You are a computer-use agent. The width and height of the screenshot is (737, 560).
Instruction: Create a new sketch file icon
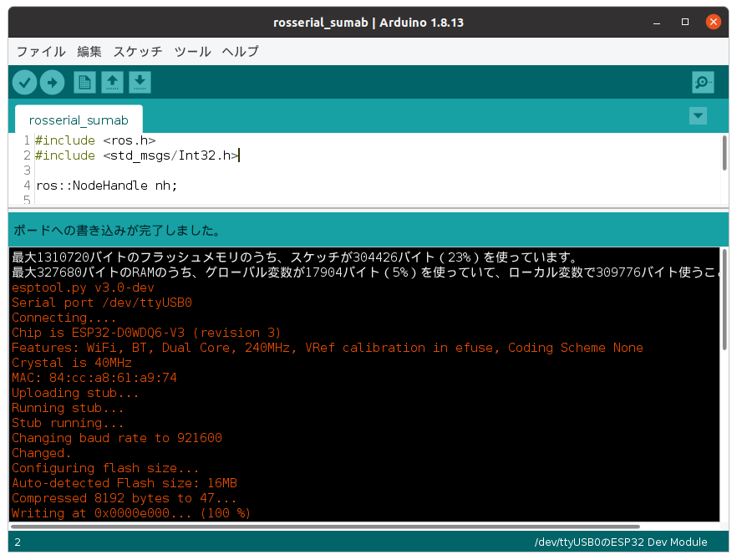click(x=84, y=83)
